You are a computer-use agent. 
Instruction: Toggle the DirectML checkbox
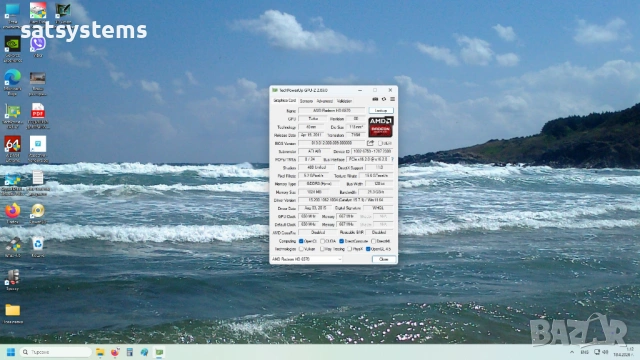373,241
